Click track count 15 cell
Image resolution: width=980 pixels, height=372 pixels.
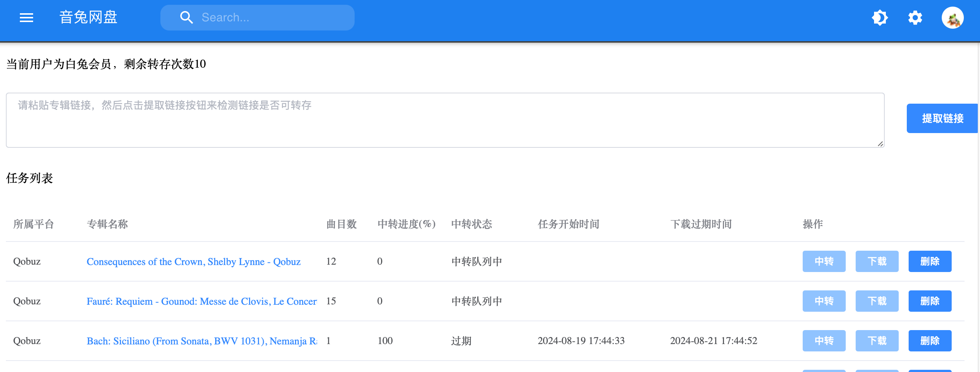coord(331,301)
